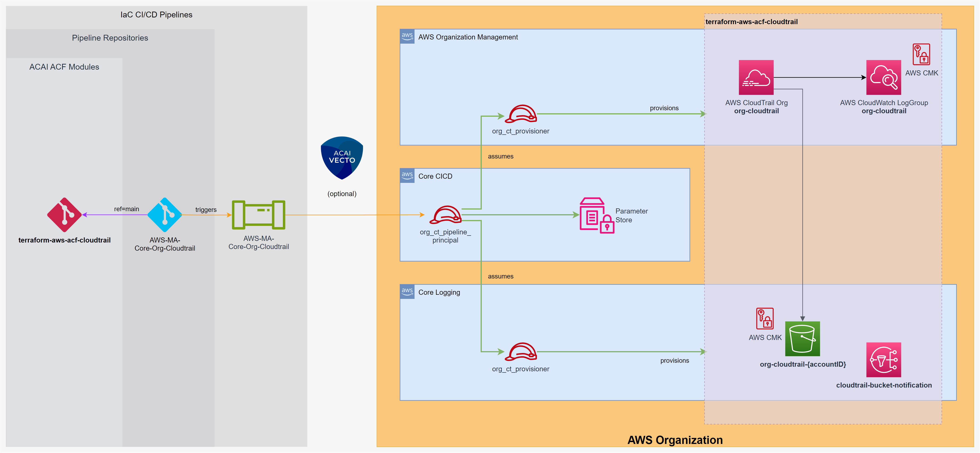Click org_ct_provisioner role icon in Organization Management

pos(520,114)
